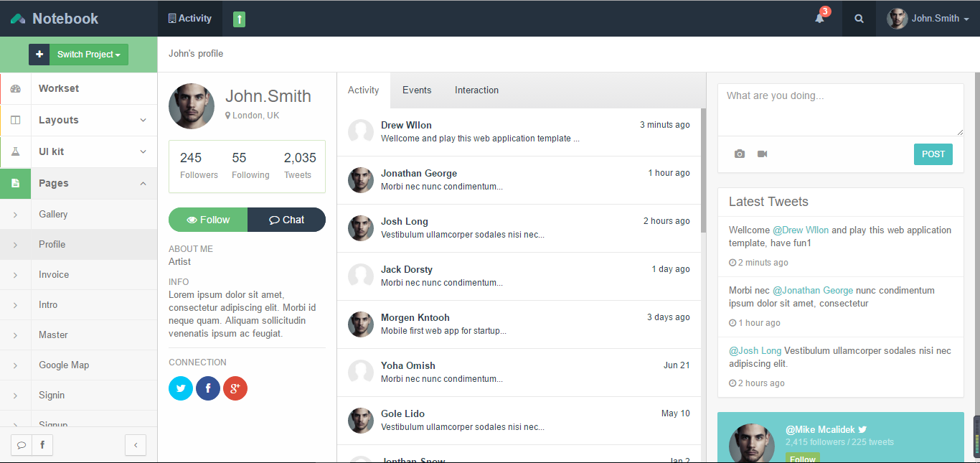Open the Twitter connection icon
980x463 pixels.
click(x=181, y=388)
